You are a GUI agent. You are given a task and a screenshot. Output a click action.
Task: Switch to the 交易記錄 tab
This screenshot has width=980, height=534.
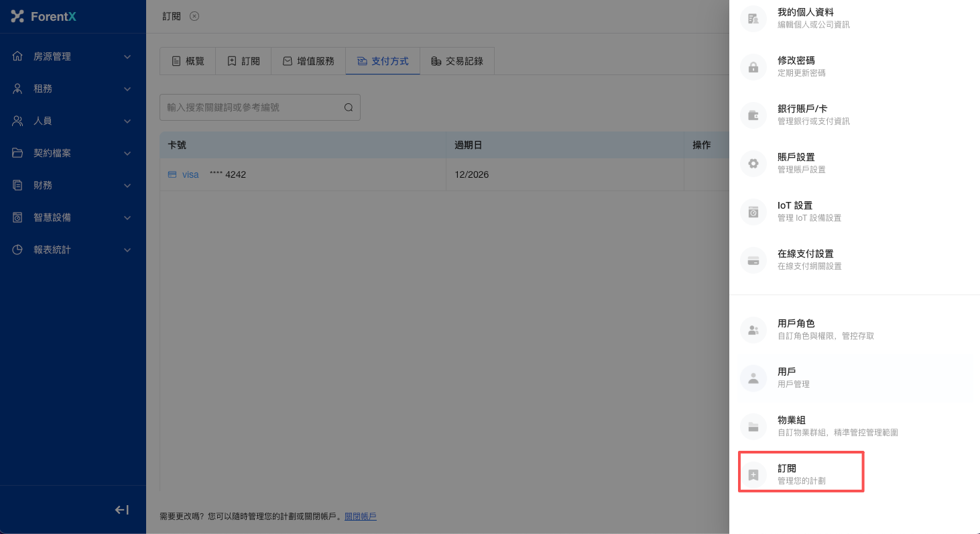[456, 61]
